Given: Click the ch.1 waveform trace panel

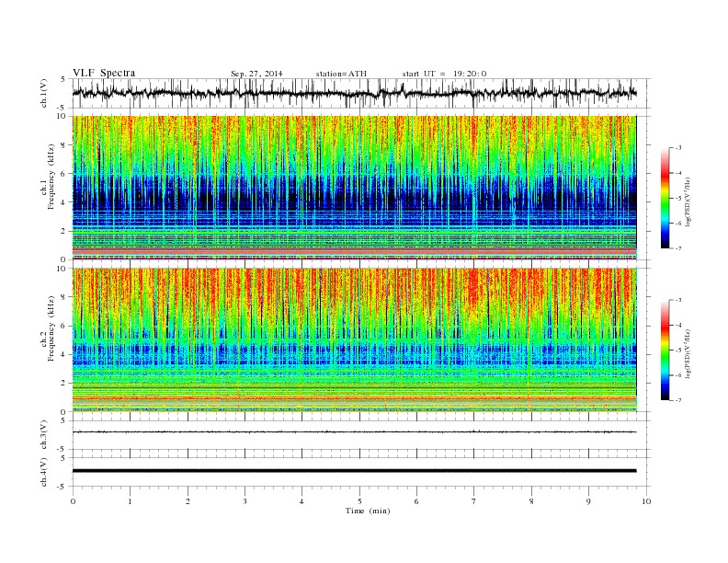Looking at the screenshot, I should 361,93.
